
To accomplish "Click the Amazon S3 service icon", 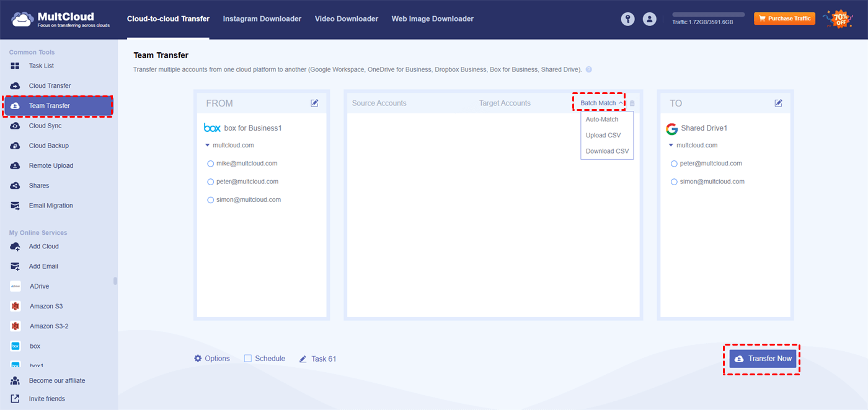I will pyautogui.click(x=15, y=306).
